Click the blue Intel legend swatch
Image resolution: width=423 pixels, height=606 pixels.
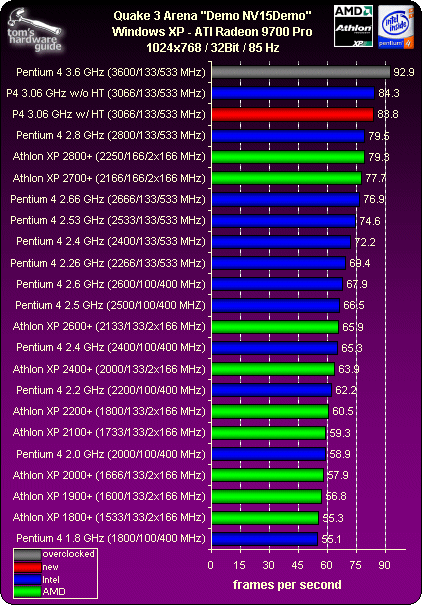click(x=27, y=579)
